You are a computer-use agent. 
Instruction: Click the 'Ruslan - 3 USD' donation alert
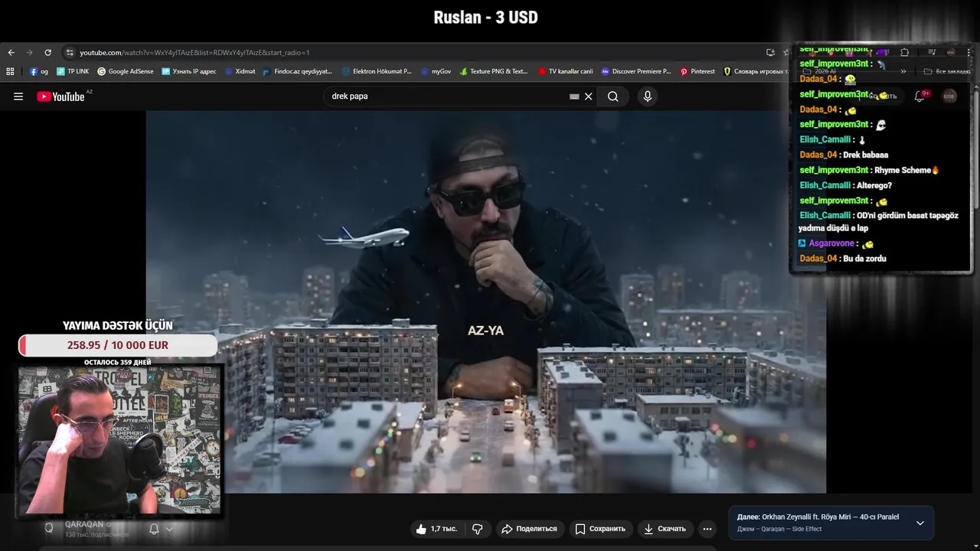click(485, 17)
